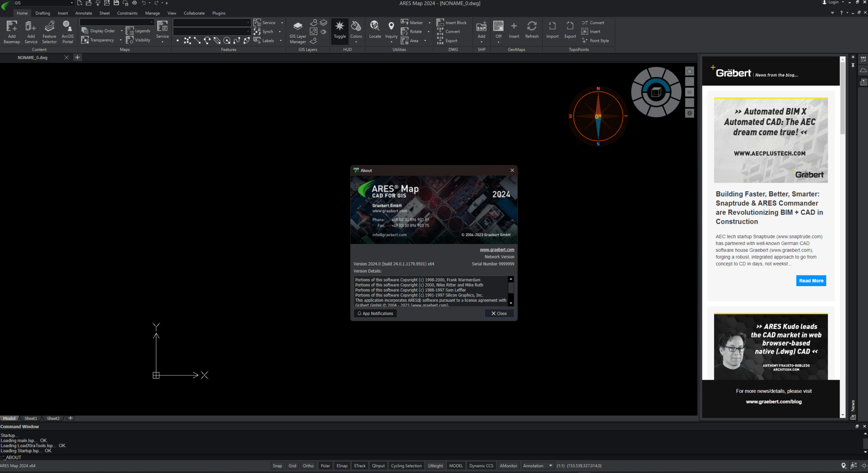Click the App Notifications button
Image resolution: width=868 pixels, height=473 pixels.
[x=375, y=314]
